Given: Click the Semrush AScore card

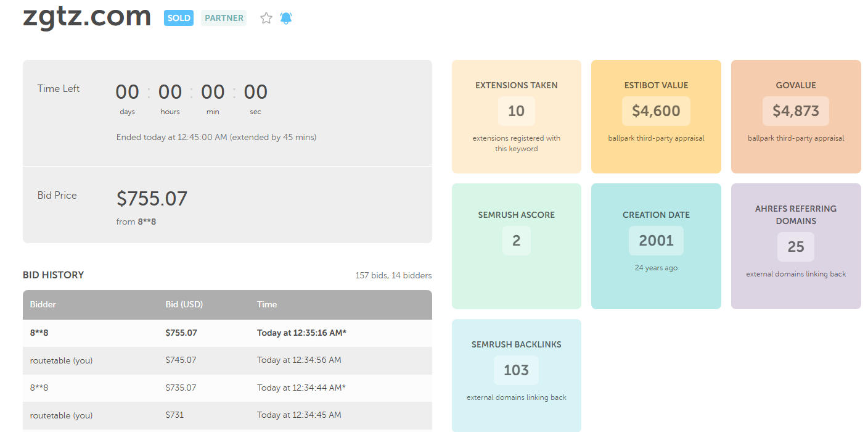Looking at the screenshot, I should (516, 246).
